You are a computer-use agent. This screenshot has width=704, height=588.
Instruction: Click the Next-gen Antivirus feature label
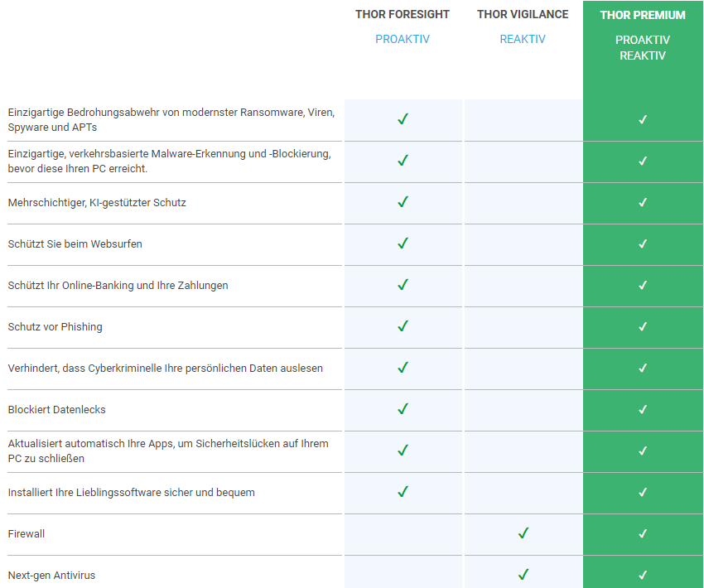[x=51, y=575]
